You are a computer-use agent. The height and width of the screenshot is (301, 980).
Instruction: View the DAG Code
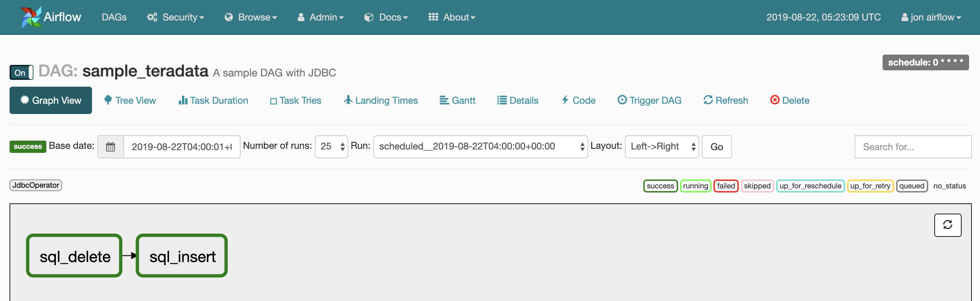tap(579, 100)
